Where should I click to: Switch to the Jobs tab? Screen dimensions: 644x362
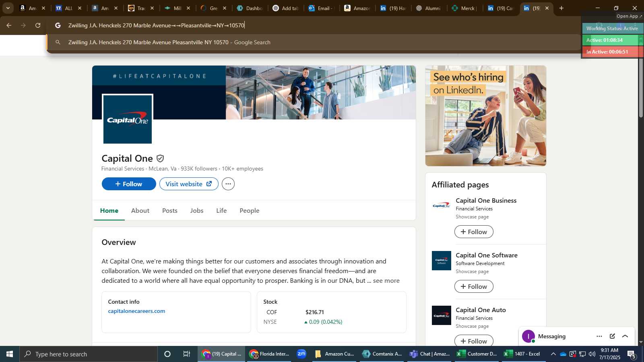(197, 210)
